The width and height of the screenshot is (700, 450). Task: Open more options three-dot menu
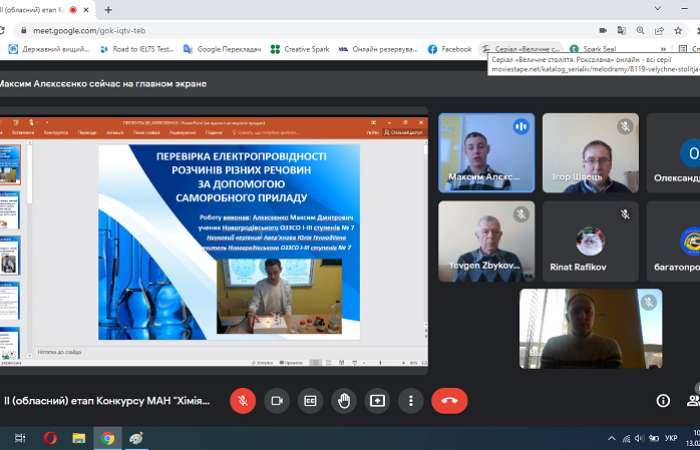coord(411,400)
